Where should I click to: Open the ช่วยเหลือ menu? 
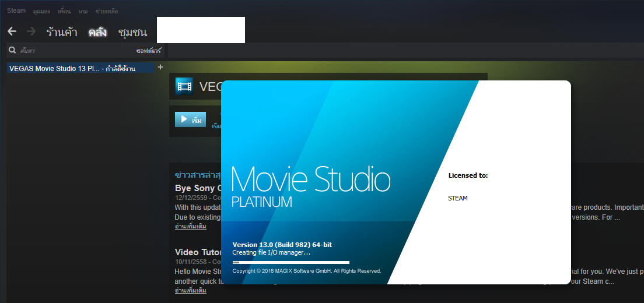pyautogui.click(x=106, y=11)
